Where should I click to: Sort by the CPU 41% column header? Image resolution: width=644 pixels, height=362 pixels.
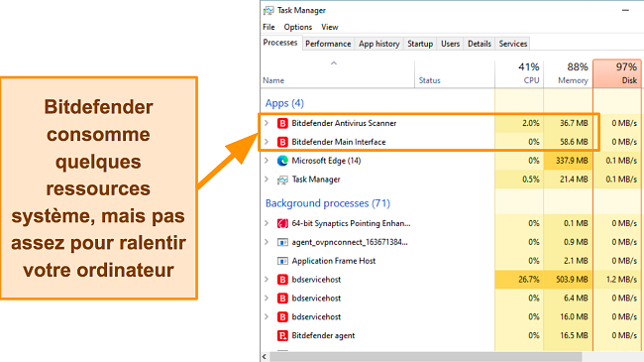(519, 74)
